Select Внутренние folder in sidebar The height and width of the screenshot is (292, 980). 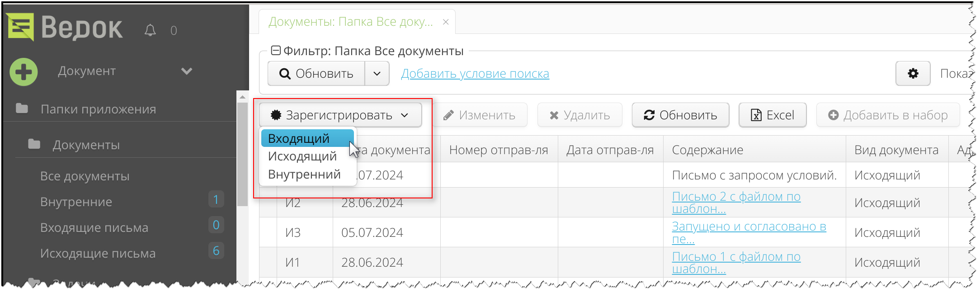point(76,202)
